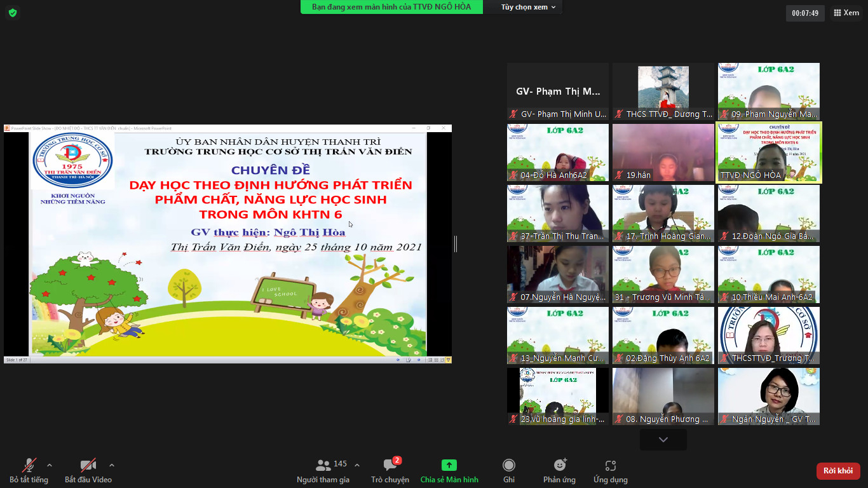Open the Trò chuyện chat panel

coord(390,471)
